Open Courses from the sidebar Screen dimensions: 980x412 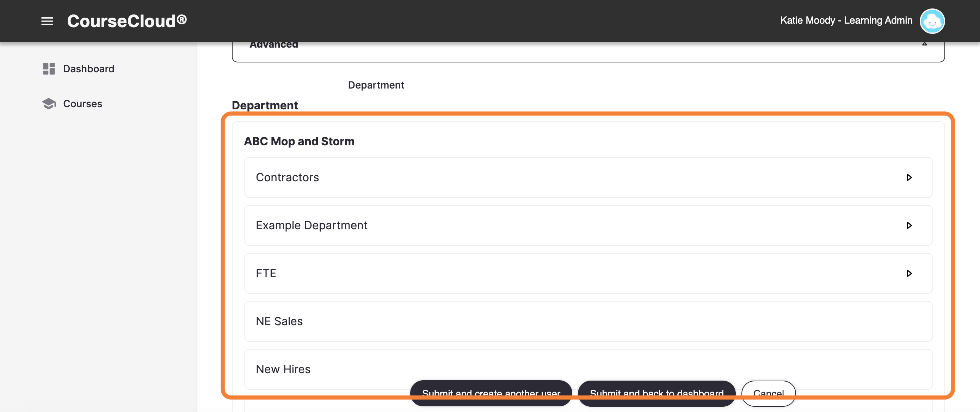click(82, 104)
